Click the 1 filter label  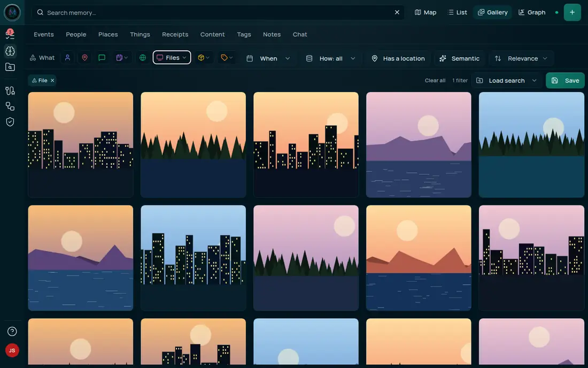pos(460,80)
